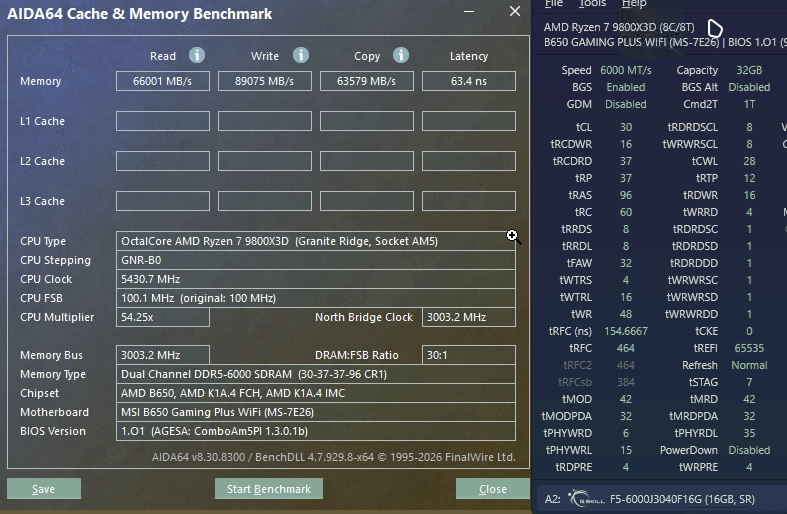Click the CPU FSB 100.1 MHz value

pyautogui.click(x=316, y=299)
